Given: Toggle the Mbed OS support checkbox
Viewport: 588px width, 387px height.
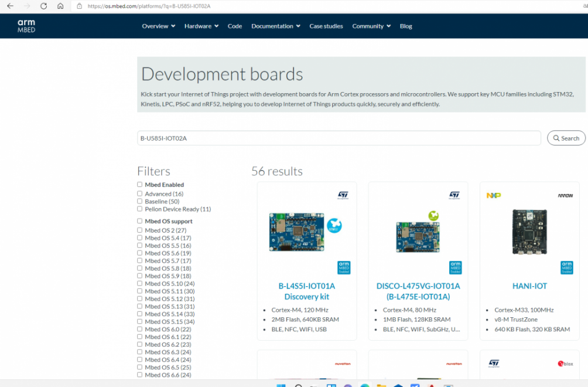Looking at the screenshot, I should tap(139, 220).
